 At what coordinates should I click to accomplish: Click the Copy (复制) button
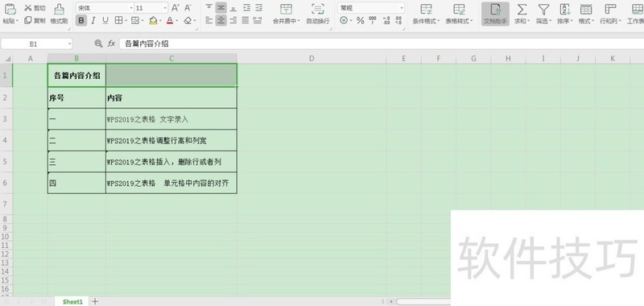pyautogui.click(x=35, y=21)
